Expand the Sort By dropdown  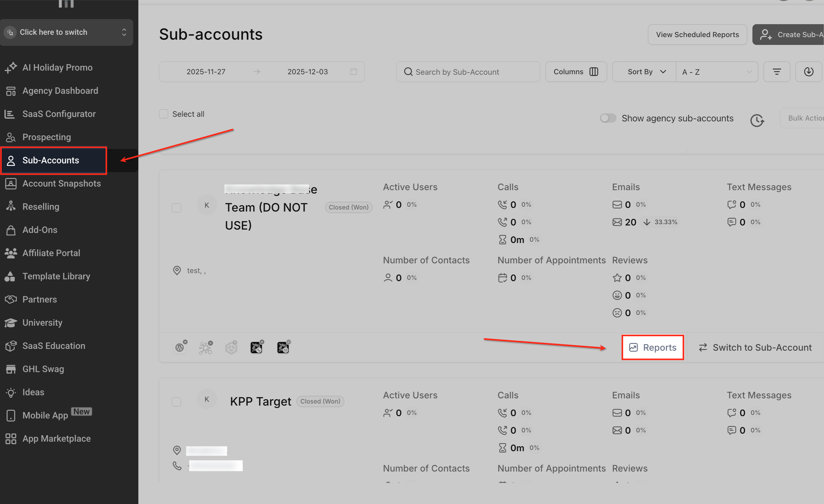coord(644,72)
